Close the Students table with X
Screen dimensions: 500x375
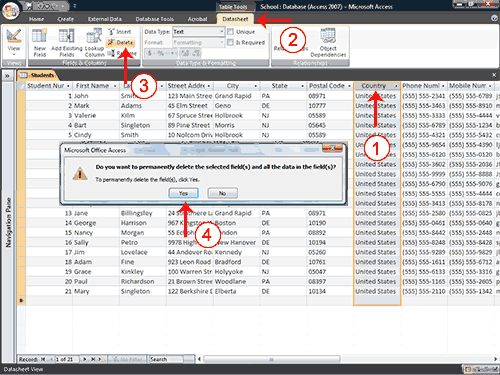[x=494, y=75]
